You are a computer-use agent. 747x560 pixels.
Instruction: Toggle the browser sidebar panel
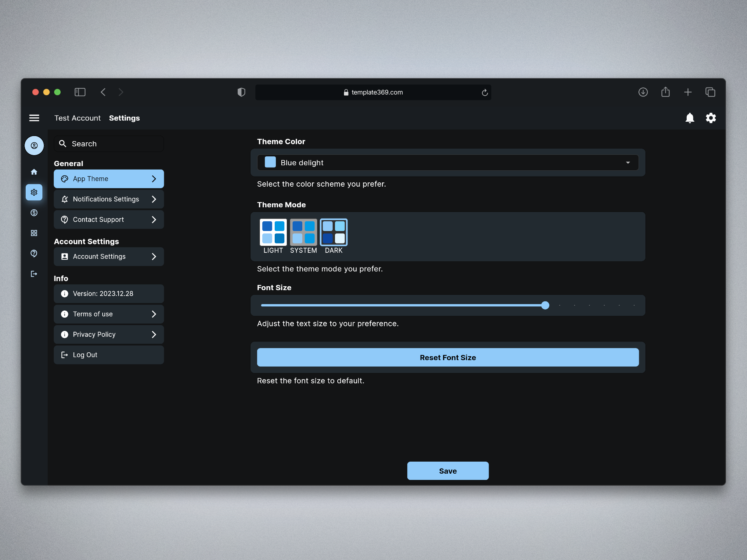80,92
